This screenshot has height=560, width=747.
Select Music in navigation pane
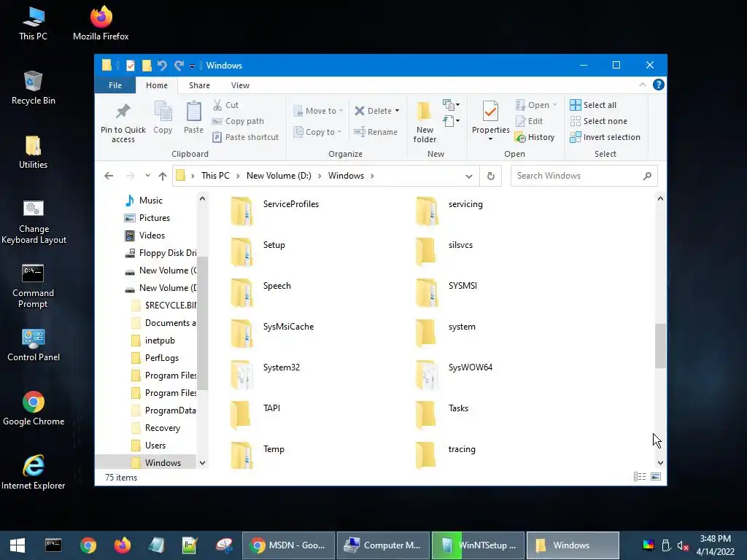[x=144, y=201]
